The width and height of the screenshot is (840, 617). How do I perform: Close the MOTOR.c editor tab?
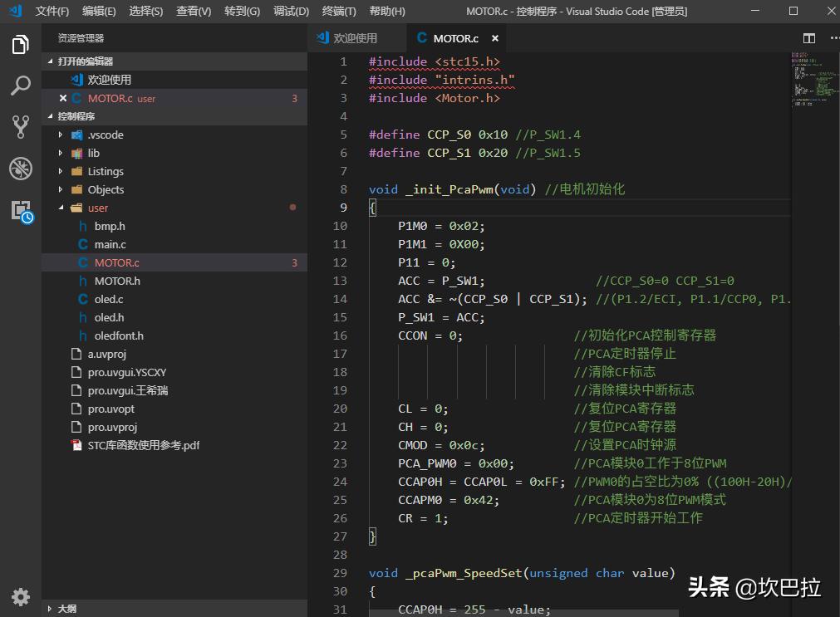(495, 38)
